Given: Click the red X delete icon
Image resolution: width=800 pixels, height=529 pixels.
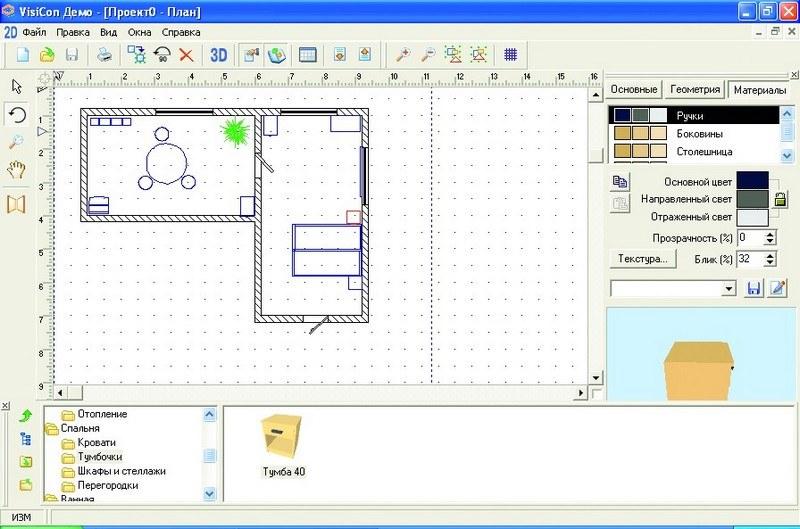Looking at the screenshot, I should pos(186,54).
